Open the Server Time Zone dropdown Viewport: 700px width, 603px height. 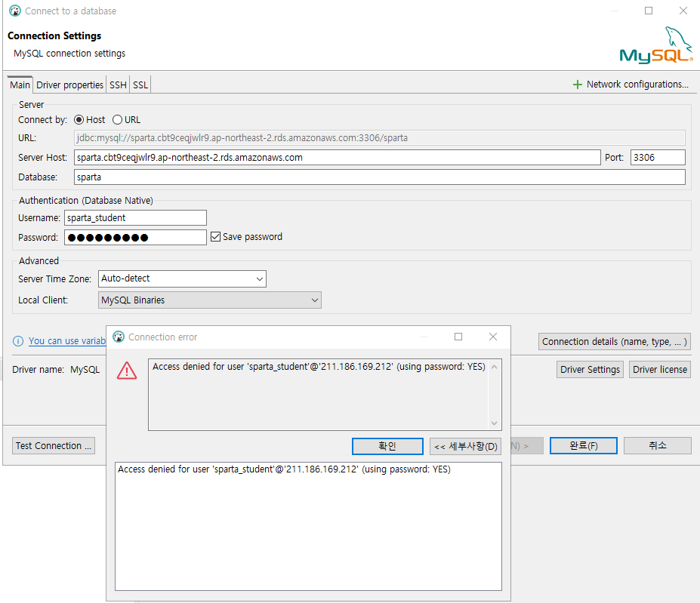(182, 278)
